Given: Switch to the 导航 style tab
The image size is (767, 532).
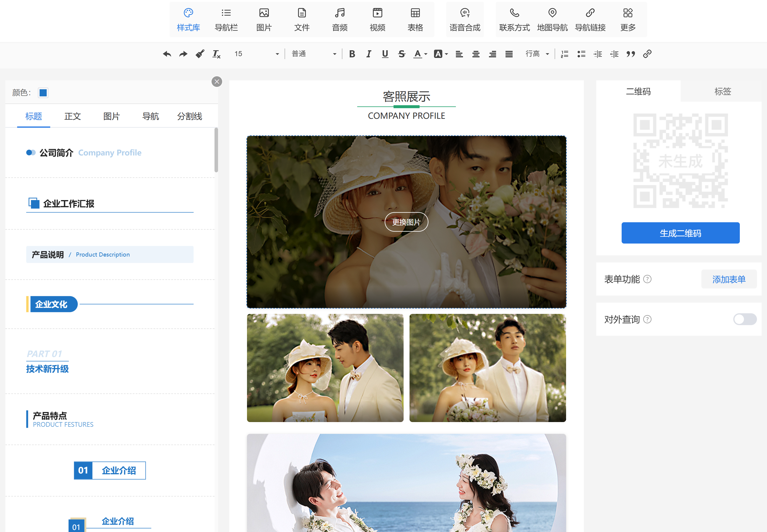Looking at the screenshot, I should (151, 116).
